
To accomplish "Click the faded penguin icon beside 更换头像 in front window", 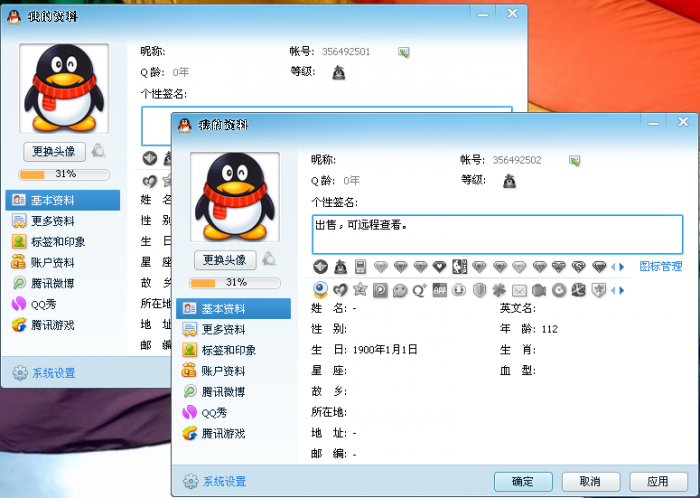I will click(269, 259).
